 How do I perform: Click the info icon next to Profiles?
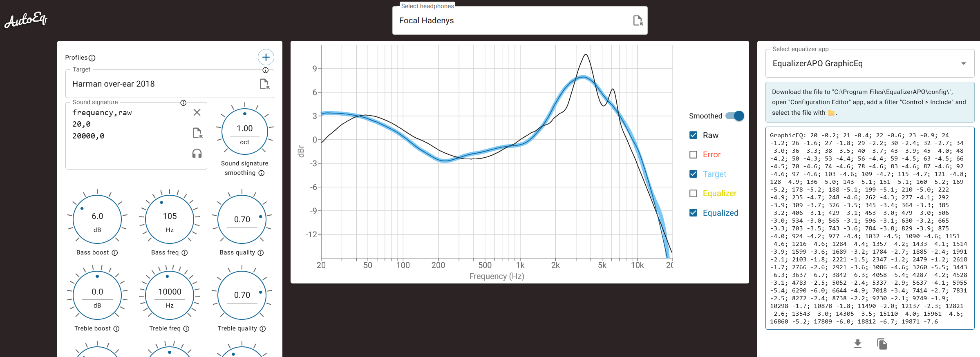point(92,58)
